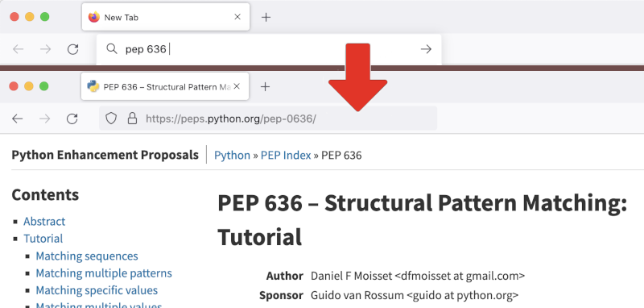This screenshot has height=308, width=644.
Task: Go forward in the PEP 636 window
Action: point(44,119)
